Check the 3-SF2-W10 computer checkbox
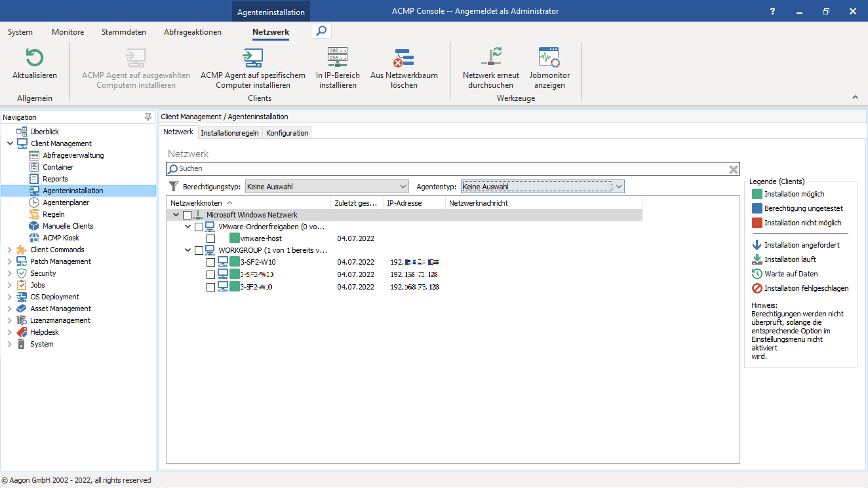This screenshot has height=488, width=868. click(x=210, y=262)
